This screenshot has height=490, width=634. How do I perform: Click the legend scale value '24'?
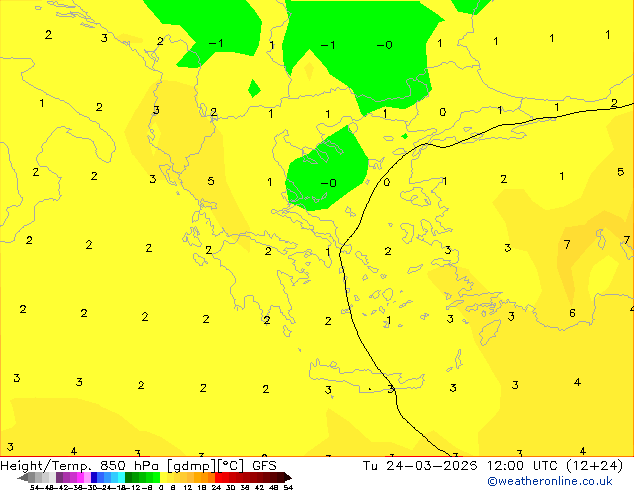(x=216, y=487)
